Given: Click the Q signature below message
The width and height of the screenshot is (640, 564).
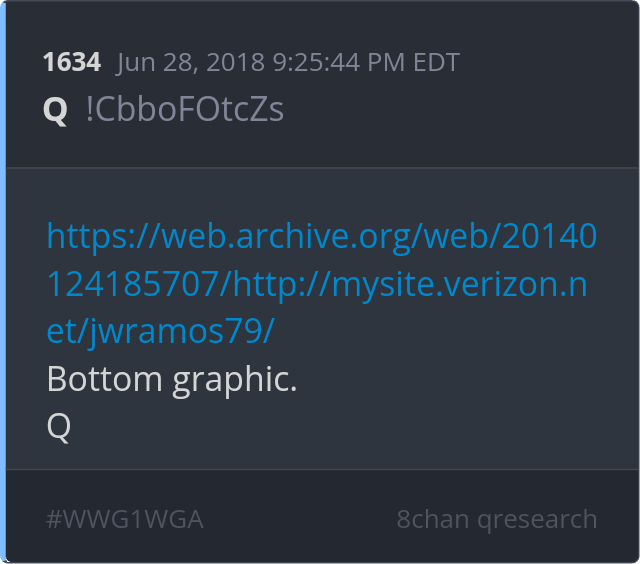Looking at the screenshot, I should [x=59, y=427].
